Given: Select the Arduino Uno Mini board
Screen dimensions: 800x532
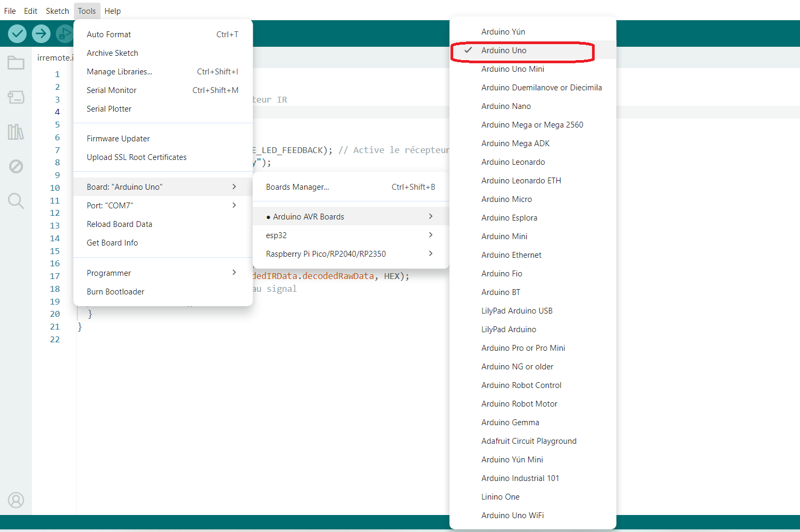Looking at the screenshot, I should [x=533, y=69].
